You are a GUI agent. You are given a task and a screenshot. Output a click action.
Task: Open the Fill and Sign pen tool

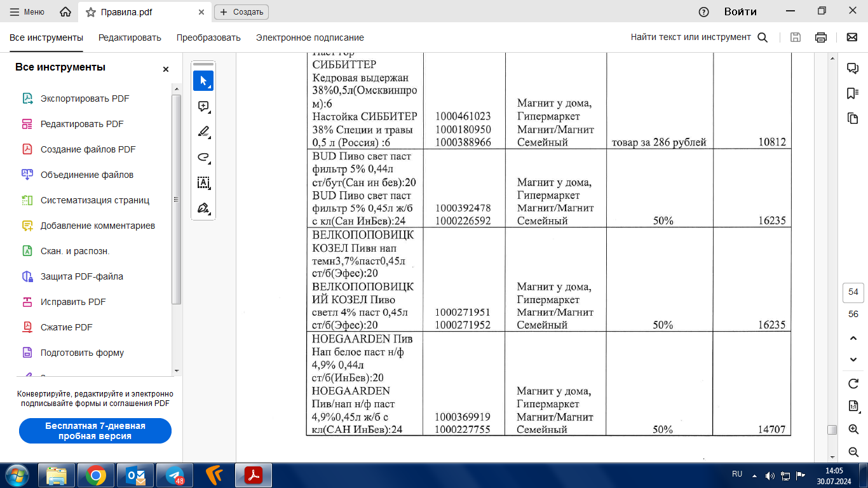point(203,208)
